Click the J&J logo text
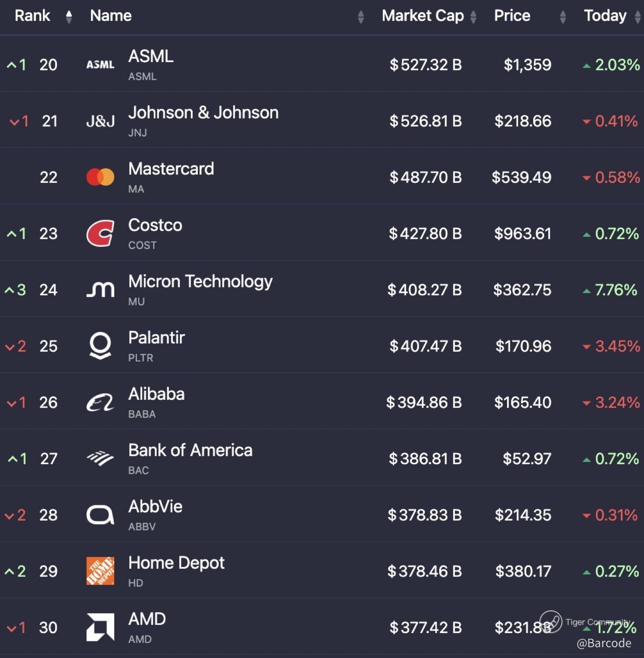The image size is (644, 658). point(100,121)
